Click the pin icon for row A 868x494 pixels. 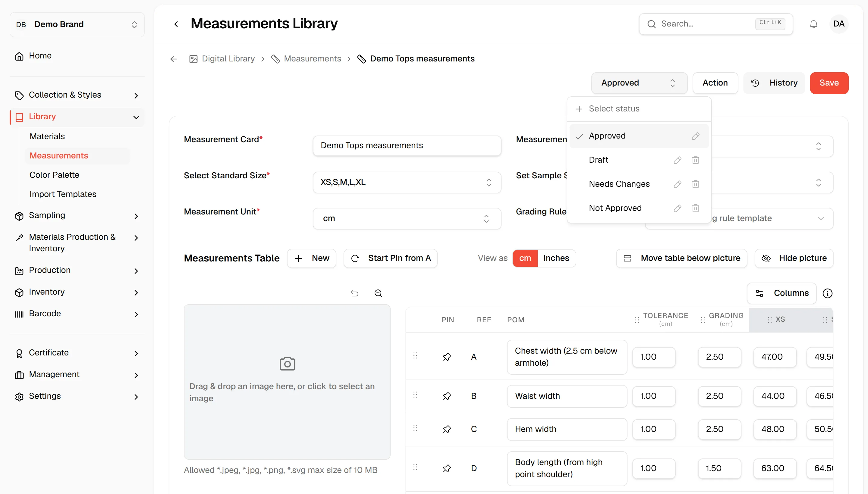click(447, 357)
